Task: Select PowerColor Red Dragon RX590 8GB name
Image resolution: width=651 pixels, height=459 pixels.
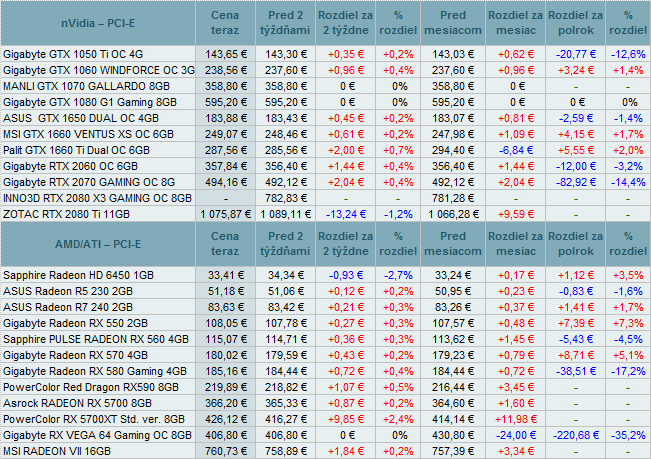Action: (91, 387)
